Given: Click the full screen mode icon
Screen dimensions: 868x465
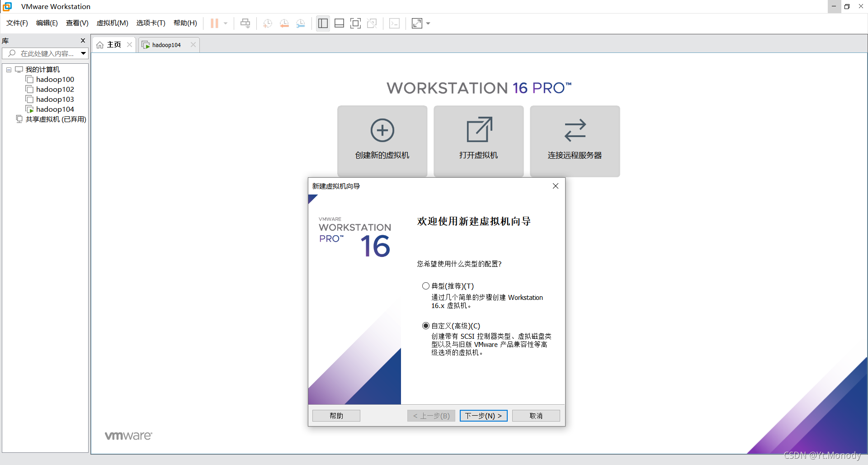Looking at the screenshot, I should (x=355, y=23).
